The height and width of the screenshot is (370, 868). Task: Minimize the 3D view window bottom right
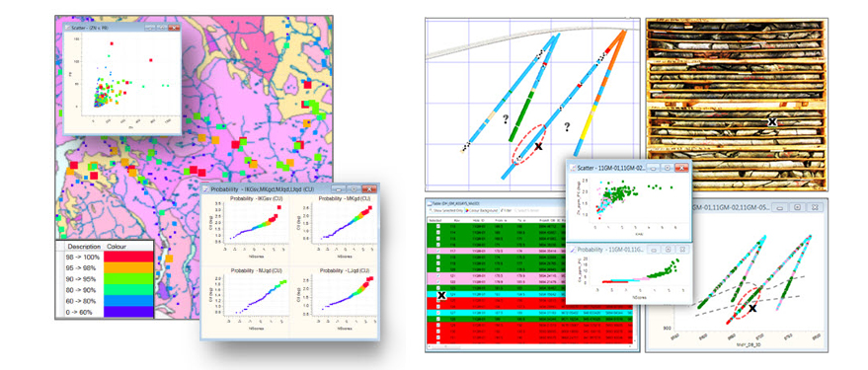pyautogui.click(x=780, y=207)
